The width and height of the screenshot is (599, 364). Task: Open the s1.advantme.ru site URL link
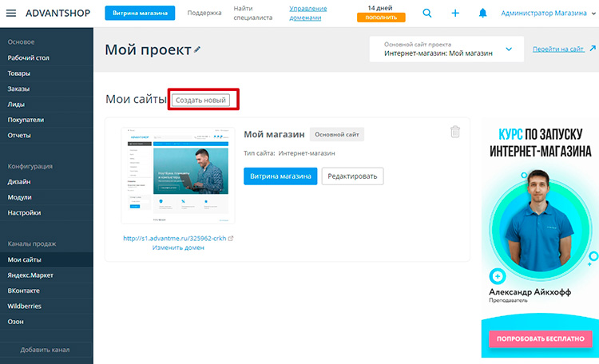pyautogui.click(x=175, y=239)
